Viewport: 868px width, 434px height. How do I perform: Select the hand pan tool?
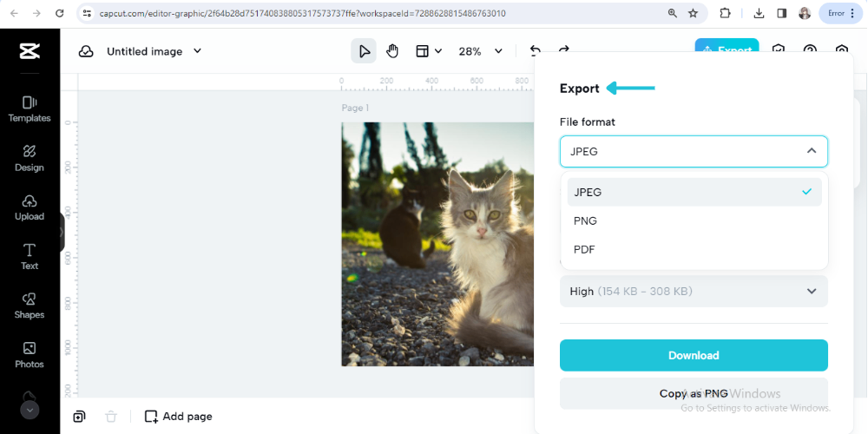click(x=392, y=51)
